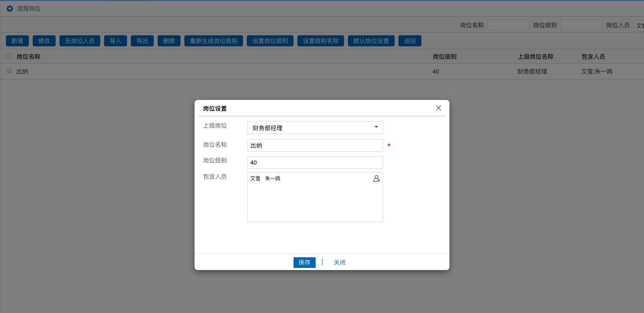Click the 保存 button
This screenshot has height=313, width=644.
tap(304, 262)
